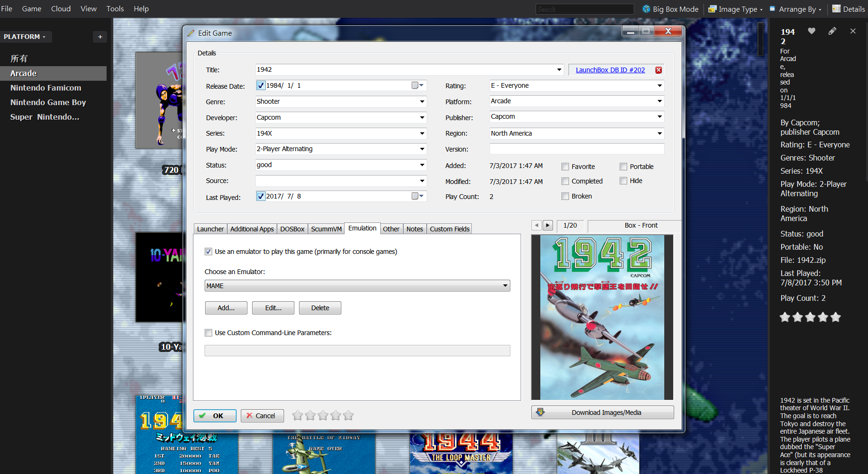868x474 pixels.
Task: Click the Edit... emulator button
Action: point(273,308)
